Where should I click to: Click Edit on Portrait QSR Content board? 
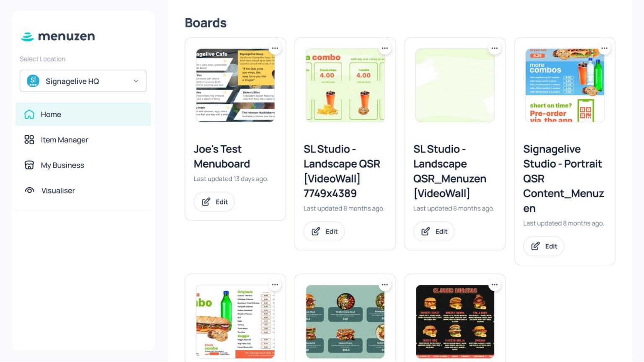tap(544, 246)
